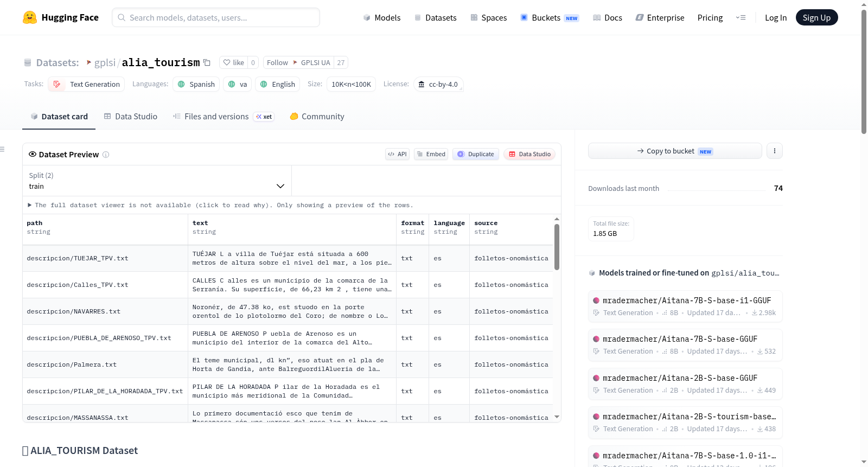
Task: Expand the full dataset viewer notice
Action: point(220,205)
